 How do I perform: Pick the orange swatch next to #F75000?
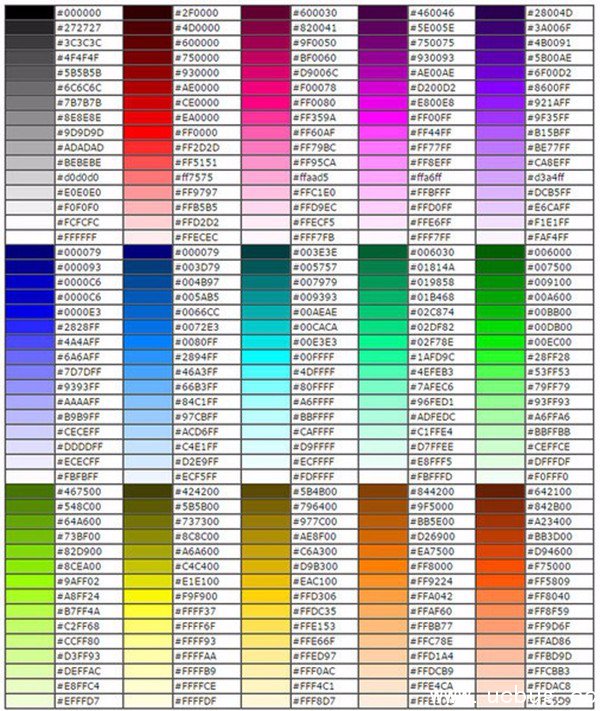click(499, 566)
